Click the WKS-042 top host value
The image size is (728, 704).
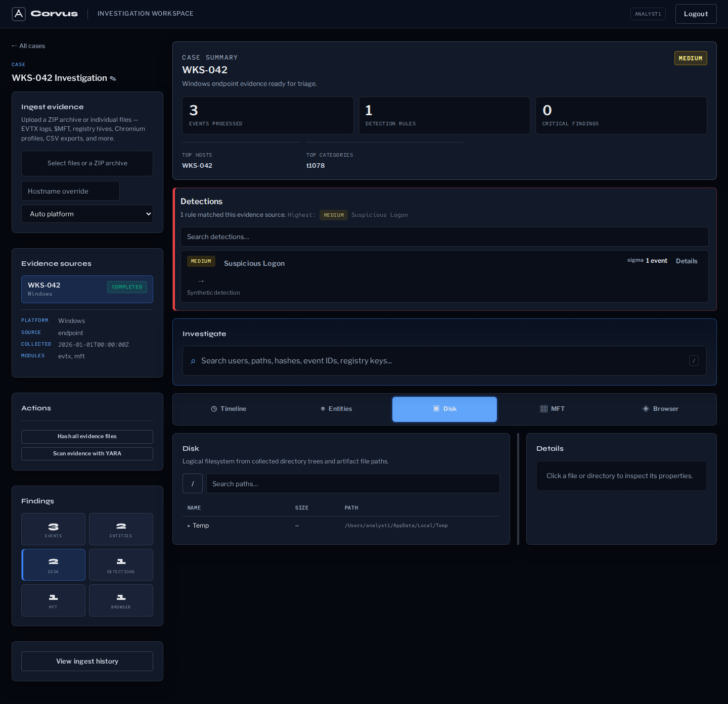click(197, 166)
